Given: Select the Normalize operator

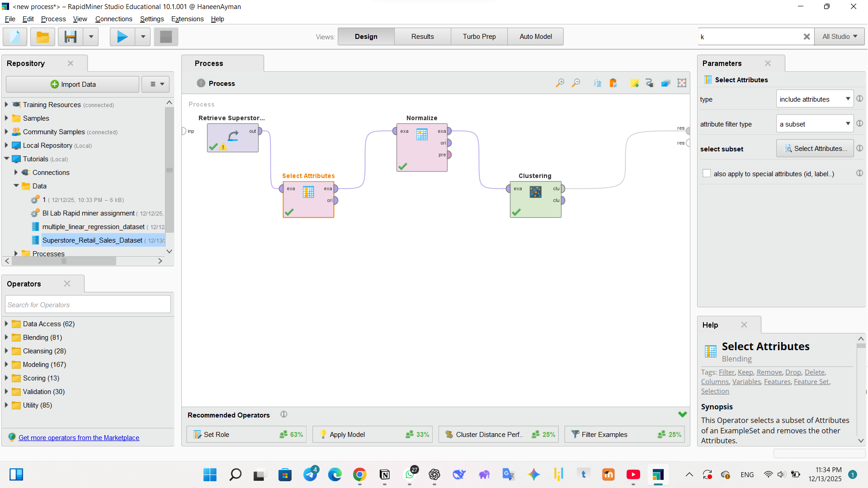Looking at the screenshot, I should 422,147.
